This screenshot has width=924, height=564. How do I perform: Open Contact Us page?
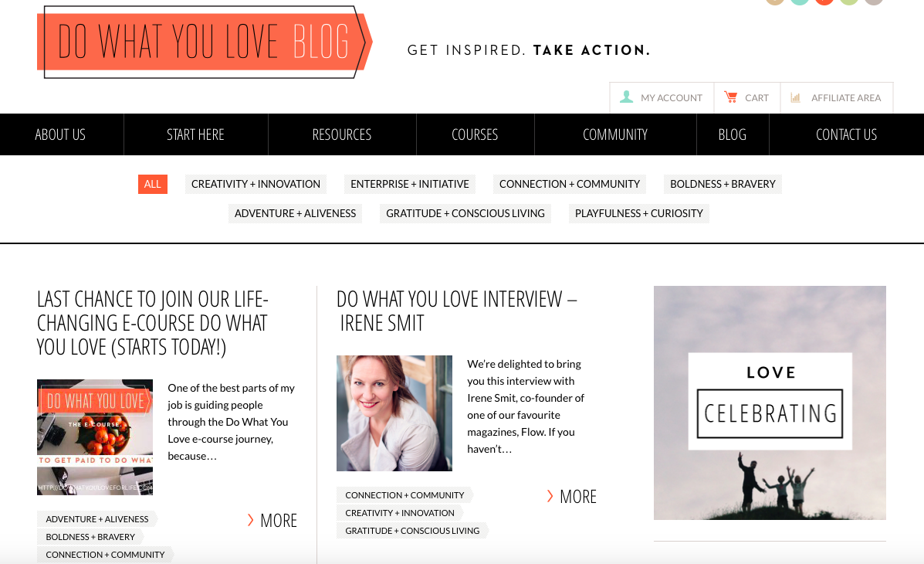point(846,134)
